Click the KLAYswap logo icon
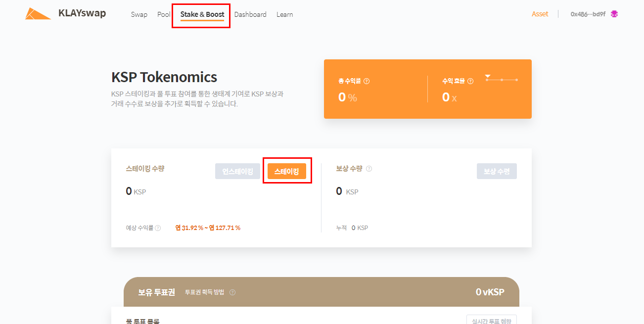 [38, 14]
